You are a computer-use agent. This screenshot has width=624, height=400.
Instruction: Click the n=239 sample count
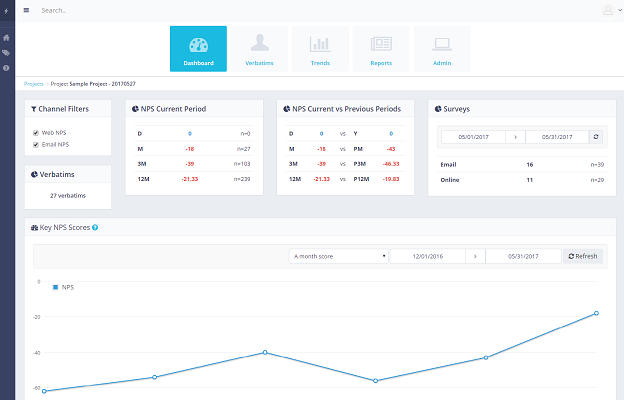[242, 179]
